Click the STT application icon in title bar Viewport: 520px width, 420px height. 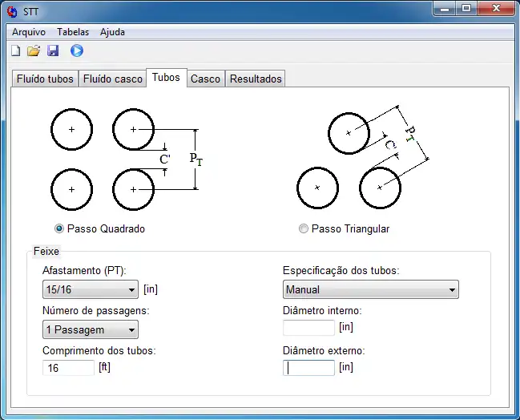(12, 12)
